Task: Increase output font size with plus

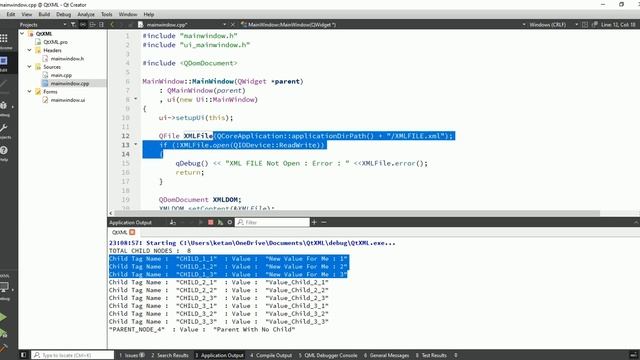Action: tap(314, 222)
